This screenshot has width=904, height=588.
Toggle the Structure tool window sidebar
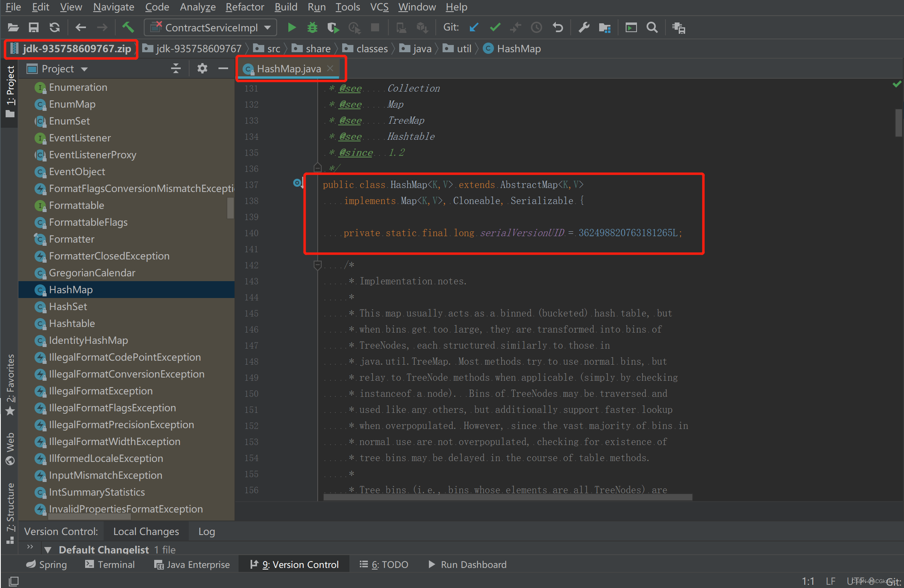[10, 513]
